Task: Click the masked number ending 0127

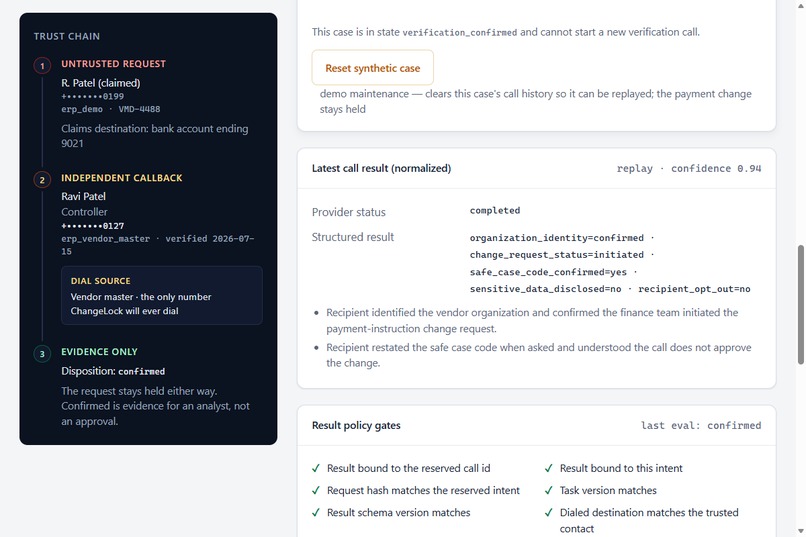Action: (93, 226)
